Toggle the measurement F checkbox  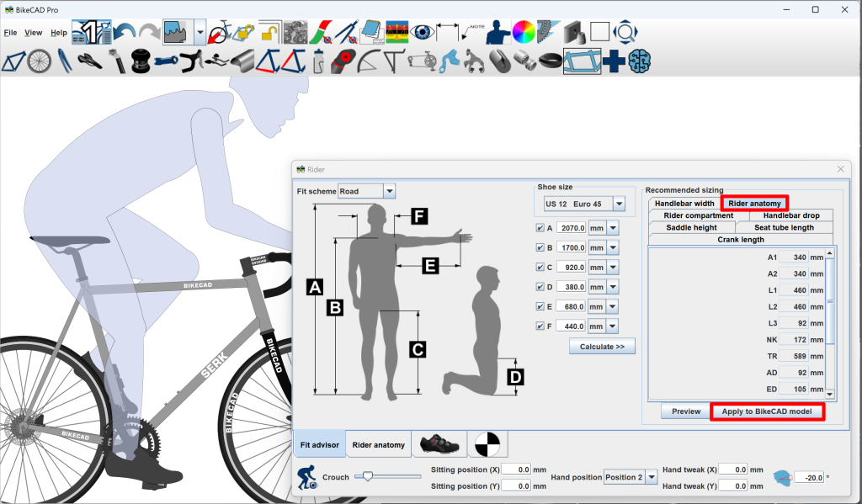[540, 326]
